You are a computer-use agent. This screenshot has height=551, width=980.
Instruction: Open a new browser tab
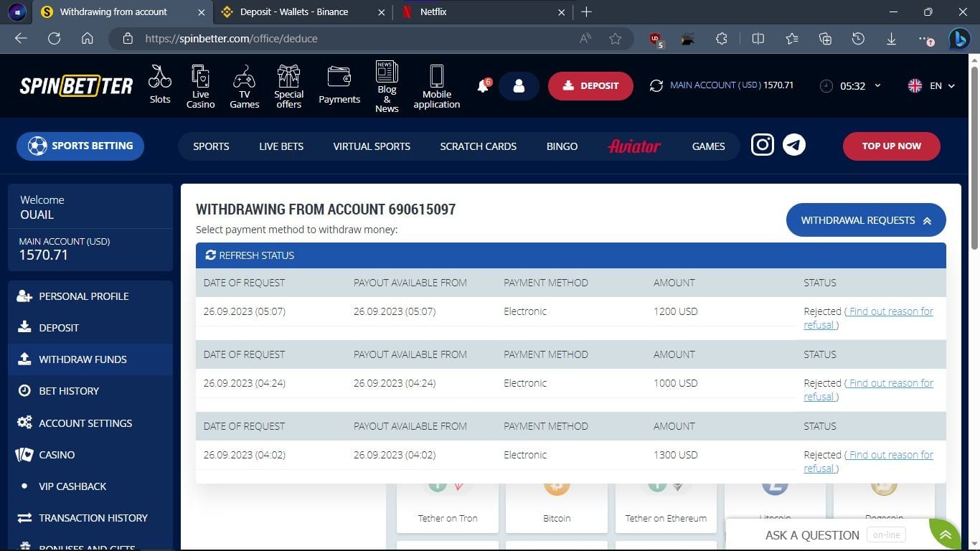click(586, 12)
